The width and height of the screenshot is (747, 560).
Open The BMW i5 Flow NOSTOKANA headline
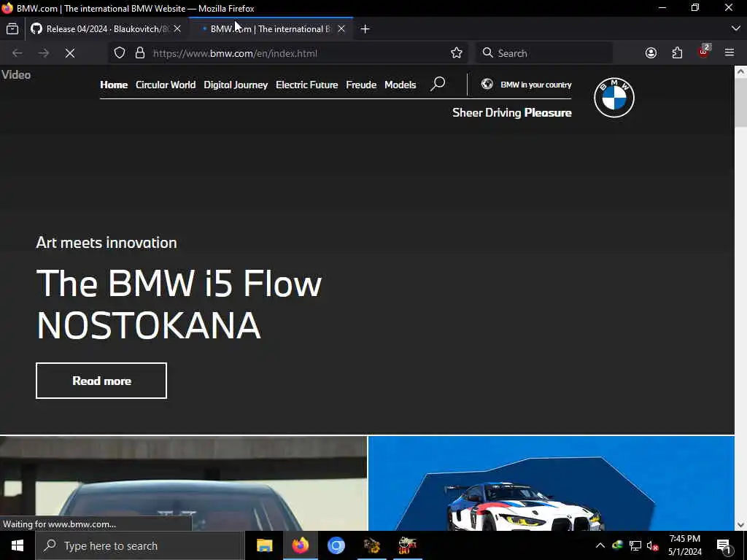(x=179, y=304)
